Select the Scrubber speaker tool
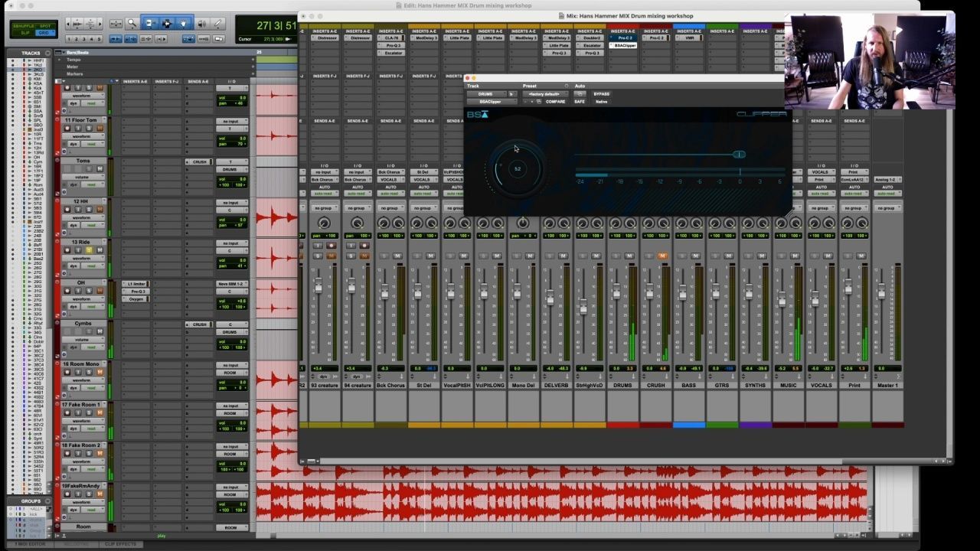 [202, 24]
